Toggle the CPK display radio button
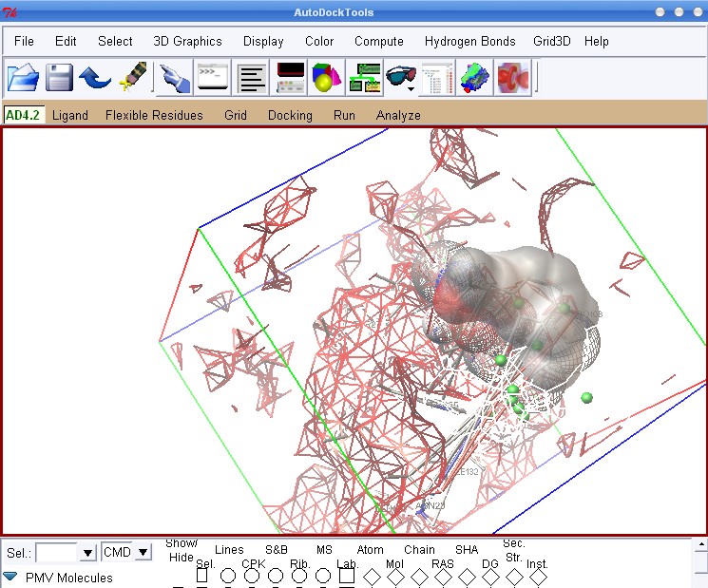 (x=252, y=576)
